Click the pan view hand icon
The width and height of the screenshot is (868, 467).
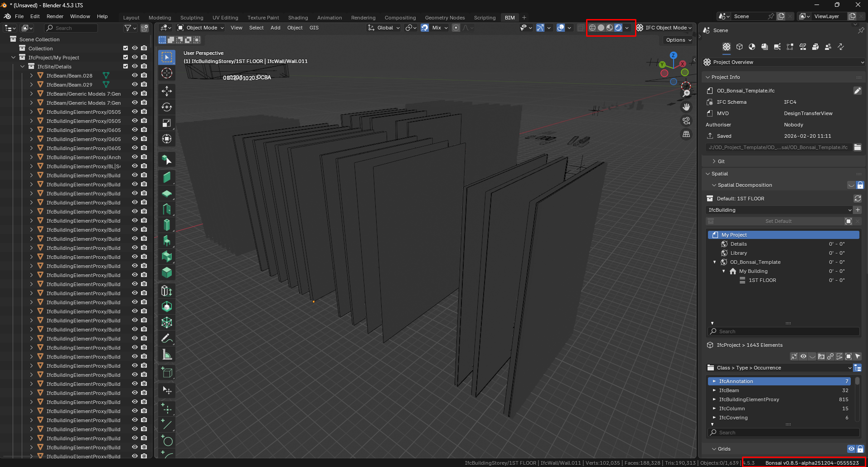click(686, 107)
